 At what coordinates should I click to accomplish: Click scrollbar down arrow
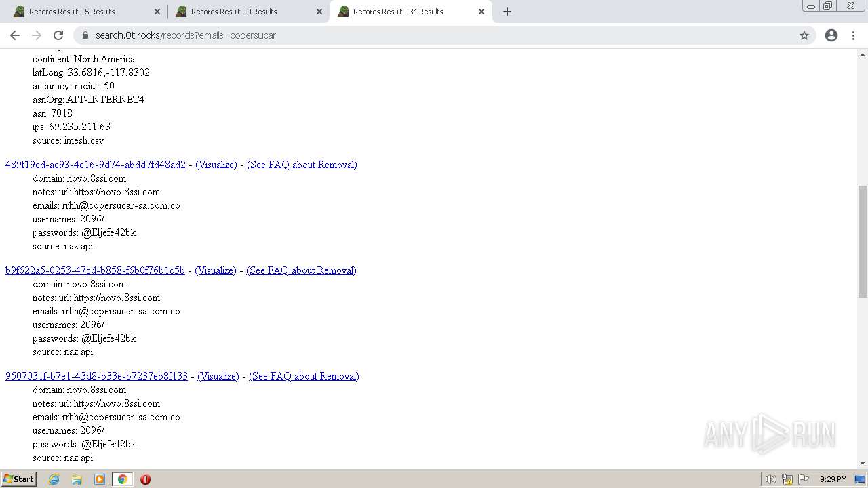click(x=863, y=463)
